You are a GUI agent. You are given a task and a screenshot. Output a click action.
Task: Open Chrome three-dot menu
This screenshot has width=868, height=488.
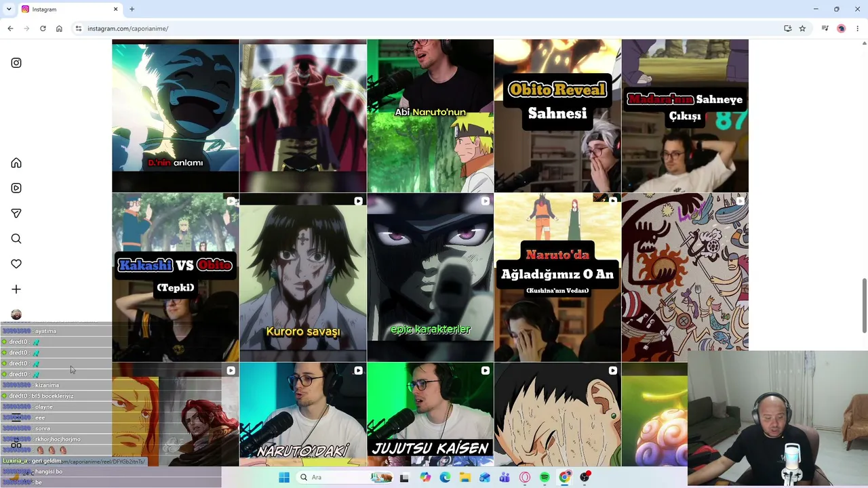coord(857,28)
